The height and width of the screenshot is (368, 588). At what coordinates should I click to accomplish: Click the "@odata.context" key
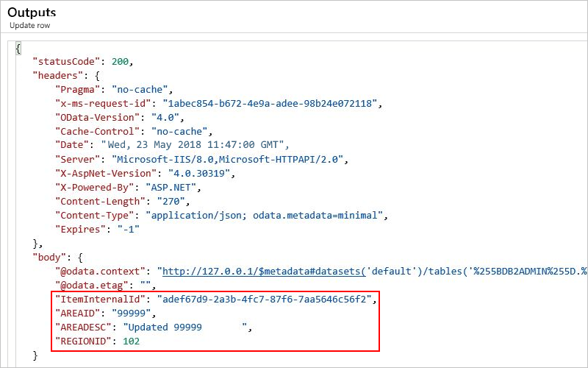101,272
